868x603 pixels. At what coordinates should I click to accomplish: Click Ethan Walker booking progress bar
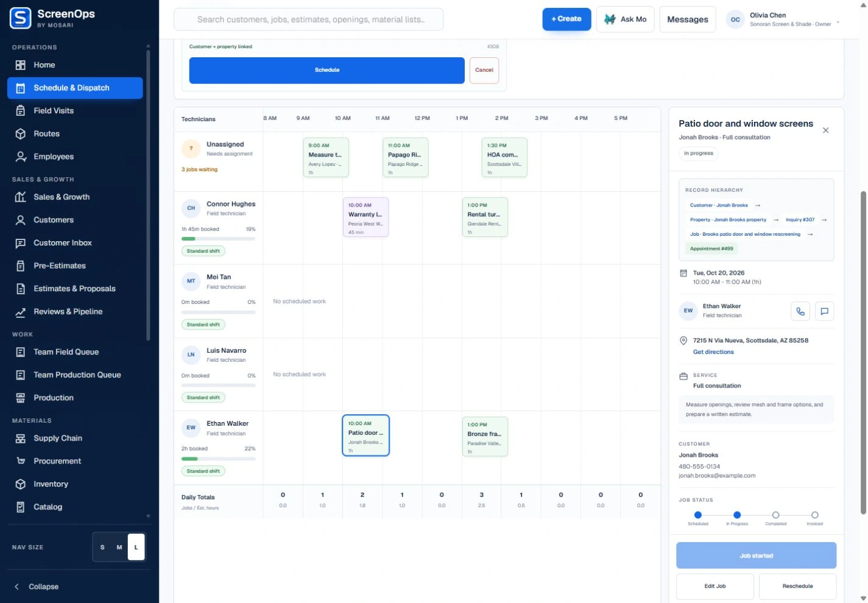tap(218, 459)
